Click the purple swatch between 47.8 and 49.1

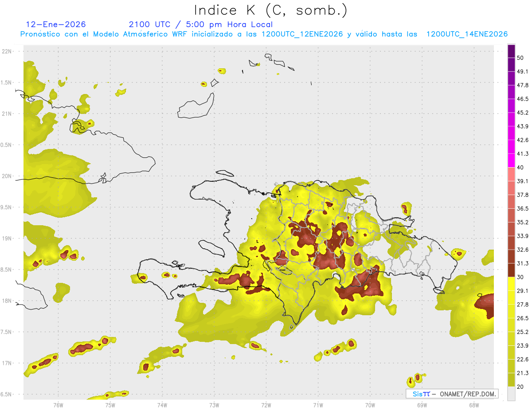pos(511,78)
